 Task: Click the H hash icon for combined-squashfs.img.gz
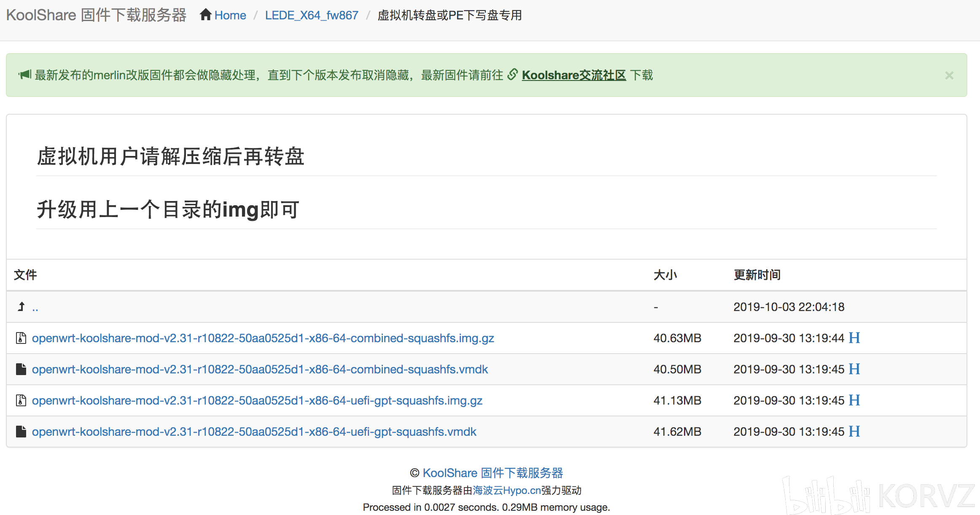click(854, 338)
